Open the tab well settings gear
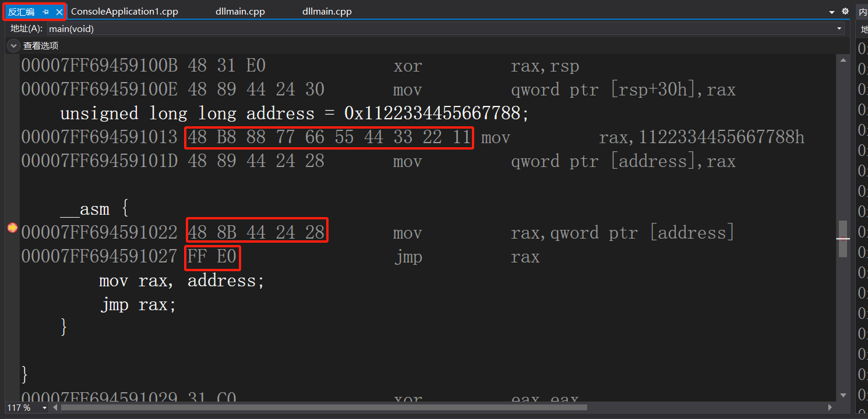Image resolution: width=868 pixels, height=419 pixels. coord(845,12)
